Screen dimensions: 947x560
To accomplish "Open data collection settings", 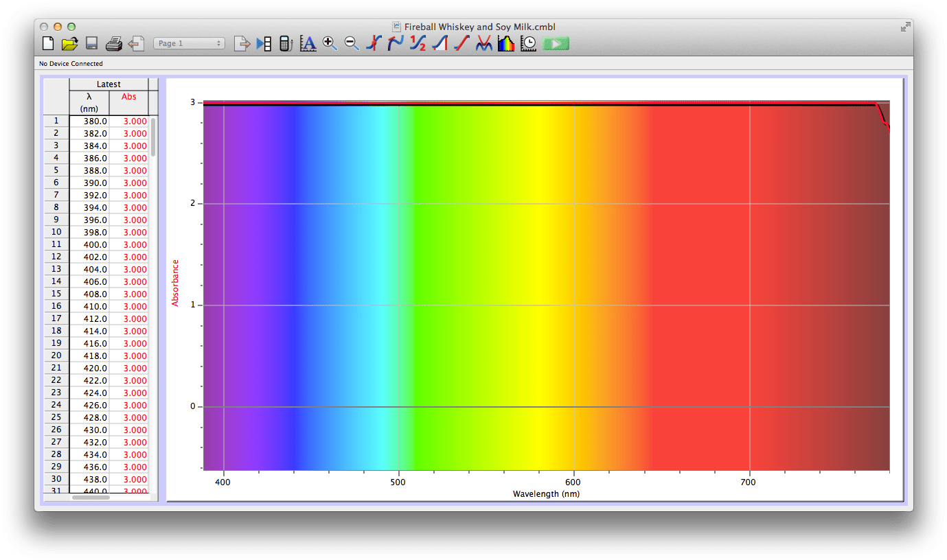I will tap(527, 43).
